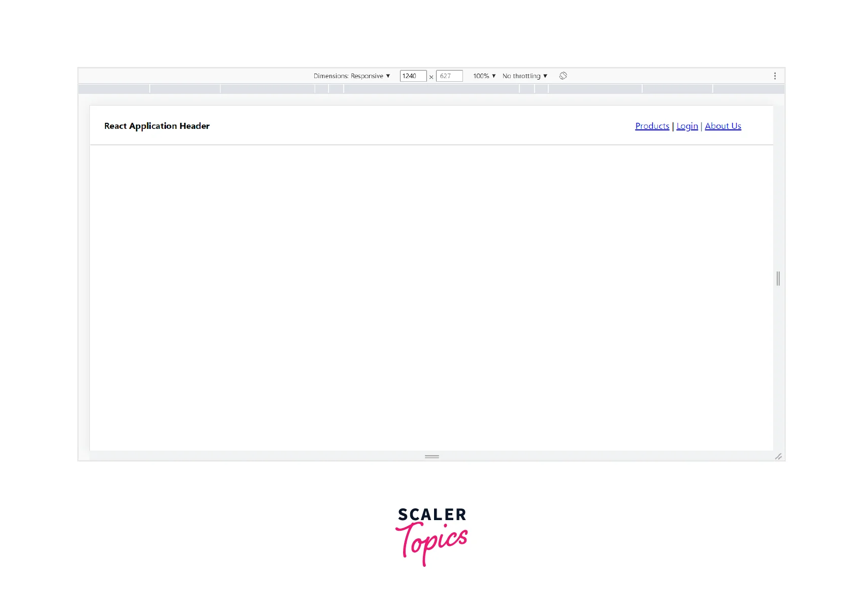Click the rotate viewport icon

pyautogui.click(x=563, y=76)
